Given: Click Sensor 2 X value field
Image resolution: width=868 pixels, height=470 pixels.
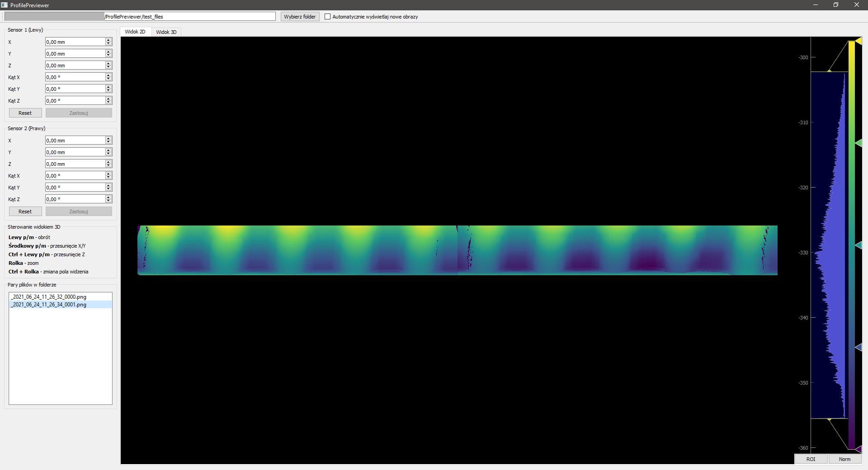Looking at the screenshot, I should (x=75, y=140).
